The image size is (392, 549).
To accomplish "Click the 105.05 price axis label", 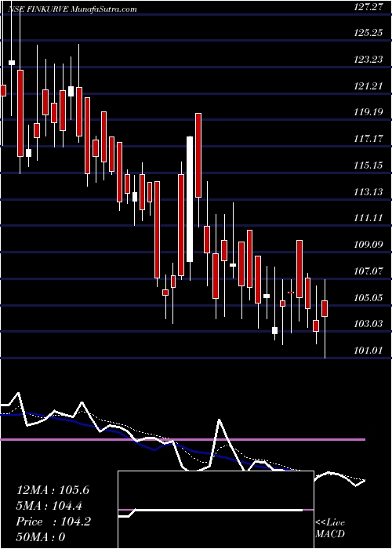I will (x=367, y=297).
